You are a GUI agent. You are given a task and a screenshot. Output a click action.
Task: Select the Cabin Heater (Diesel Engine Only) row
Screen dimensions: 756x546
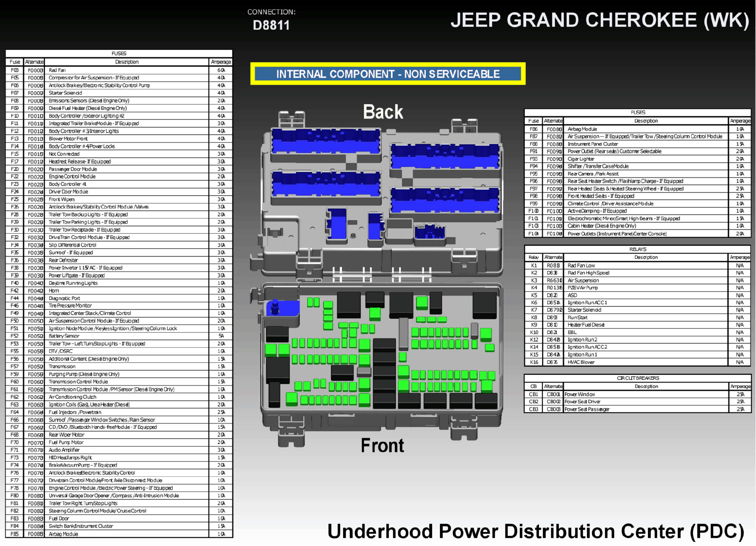click(x=638, y=226)
